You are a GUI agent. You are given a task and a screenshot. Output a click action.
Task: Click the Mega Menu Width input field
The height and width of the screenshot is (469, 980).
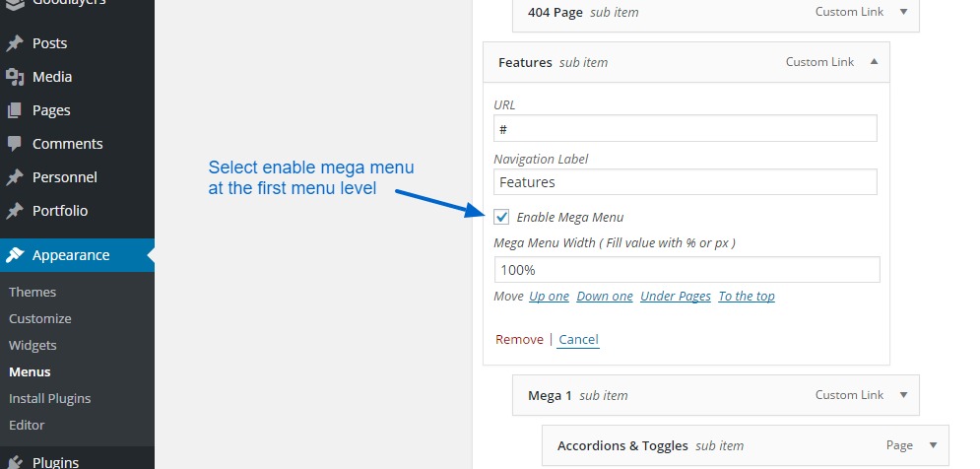coord(686,270)
